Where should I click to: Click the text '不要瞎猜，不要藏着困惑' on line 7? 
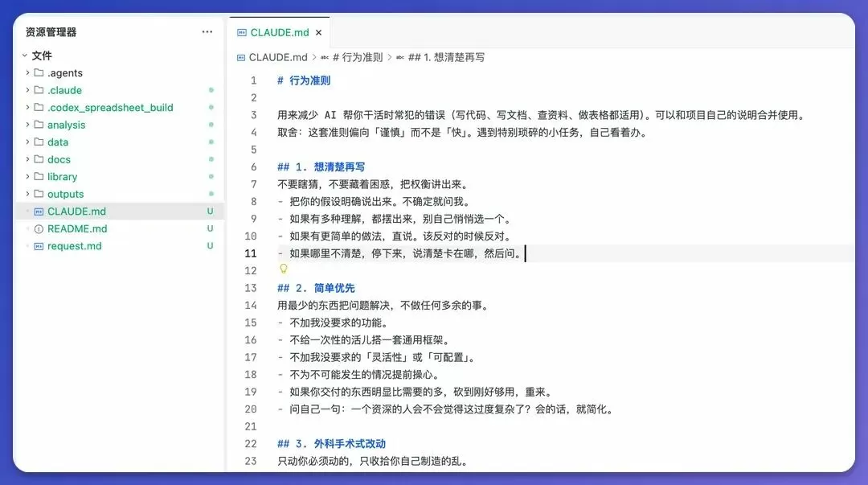tap(334, 184)
